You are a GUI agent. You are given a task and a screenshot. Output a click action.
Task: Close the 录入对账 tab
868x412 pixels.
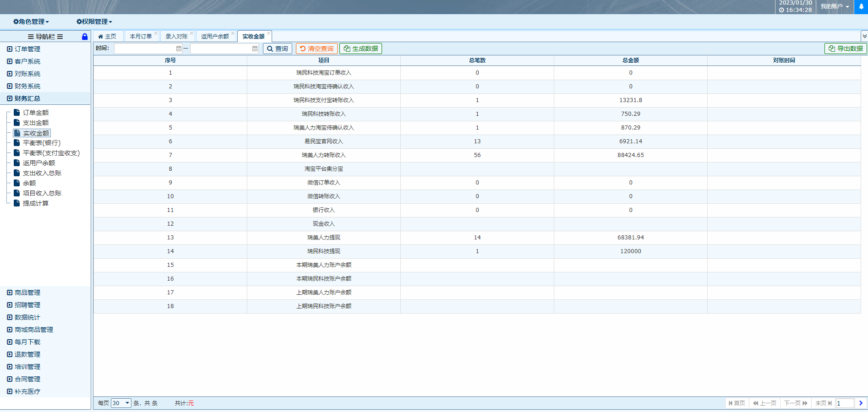click(191, 33)
